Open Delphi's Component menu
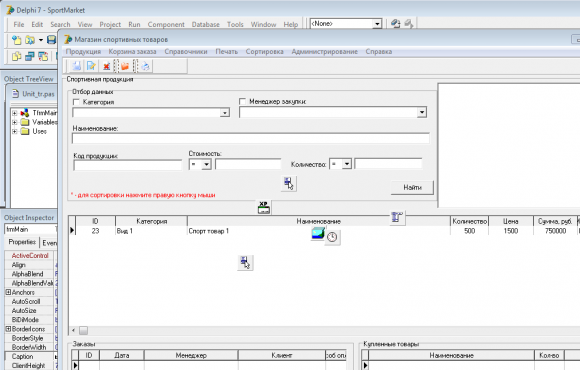 pyautogui.click(x=166, y=24)
